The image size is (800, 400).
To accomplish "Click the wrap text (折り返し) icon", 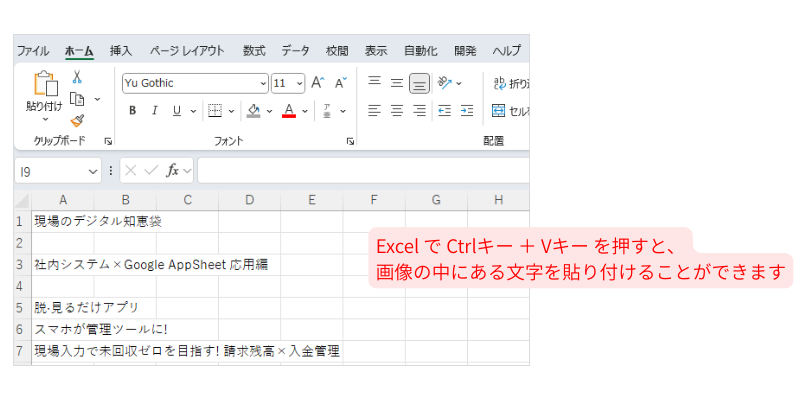I will (498, 83).
